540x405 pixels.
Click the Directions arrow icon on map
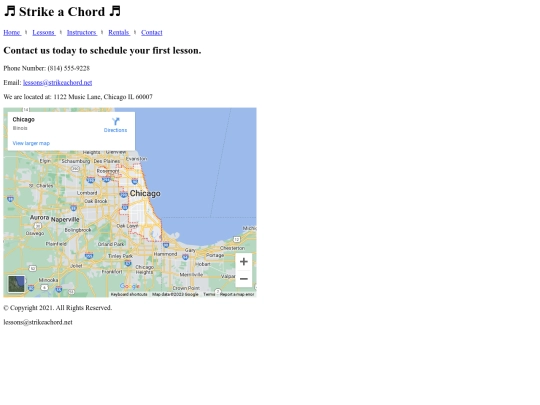coord(116,121)
